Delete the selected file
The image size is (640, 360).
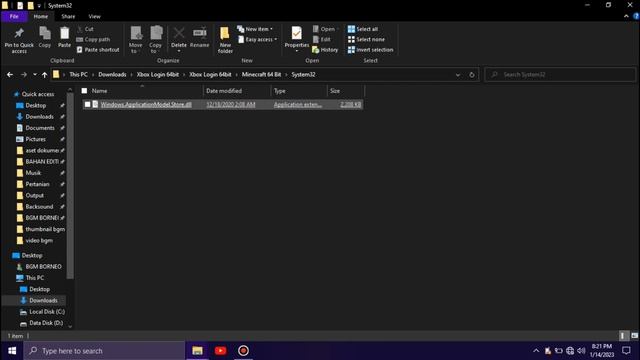tap(179, 39)
